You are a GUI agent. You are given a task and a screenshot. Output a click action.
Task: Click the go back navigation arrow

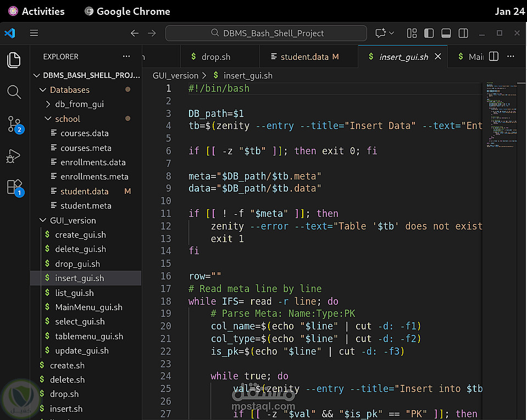coord(135,33)
